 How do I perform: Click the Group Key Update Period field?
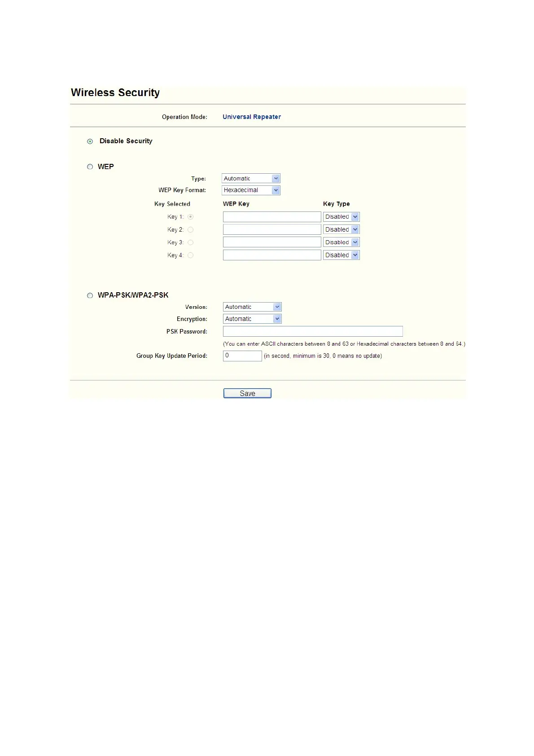(x=242, y=356)
